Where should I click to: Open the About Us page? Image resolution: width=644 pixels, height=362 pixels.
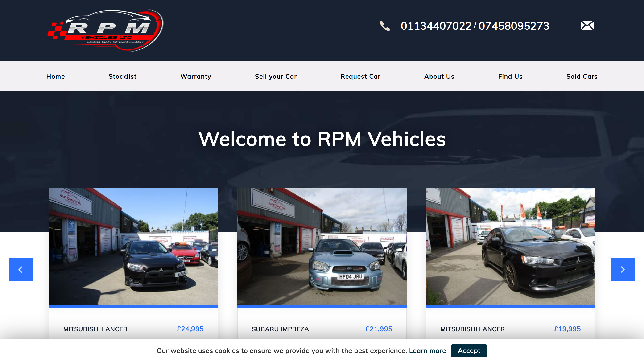click(x=439, y=77)
